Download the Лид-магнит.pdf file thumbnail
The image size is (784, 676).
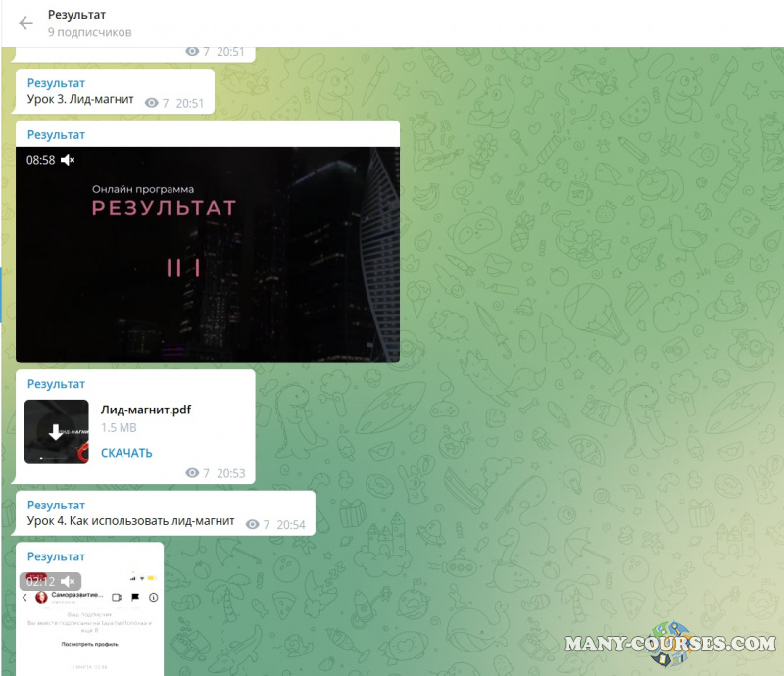57,432
